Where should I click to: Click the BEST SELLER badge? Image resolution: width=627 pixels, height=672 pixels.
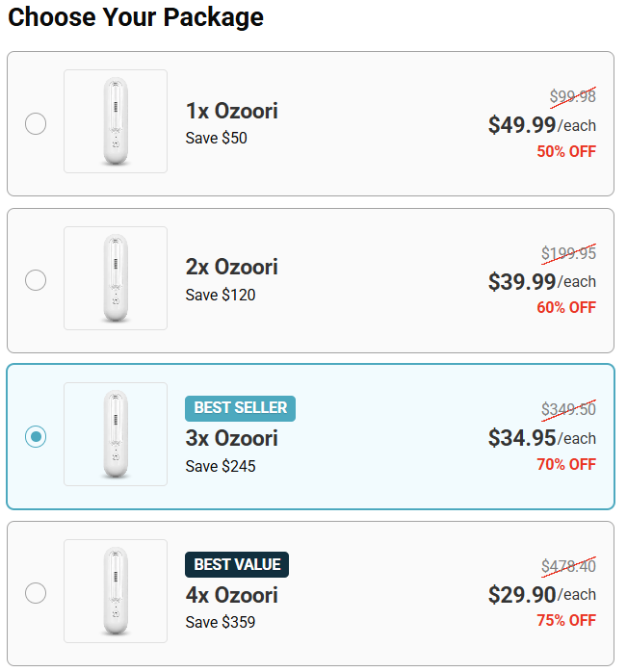(240, 408)
